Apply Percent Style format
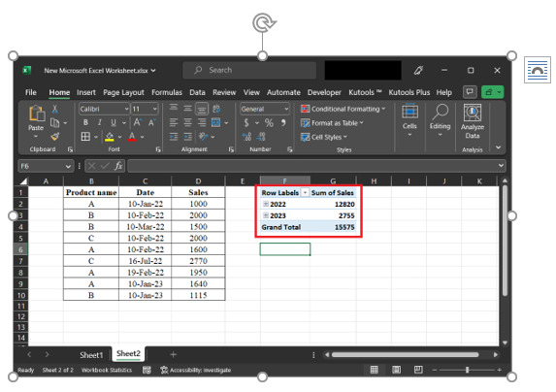Screen dimensions: 556x392 [269, 122]
